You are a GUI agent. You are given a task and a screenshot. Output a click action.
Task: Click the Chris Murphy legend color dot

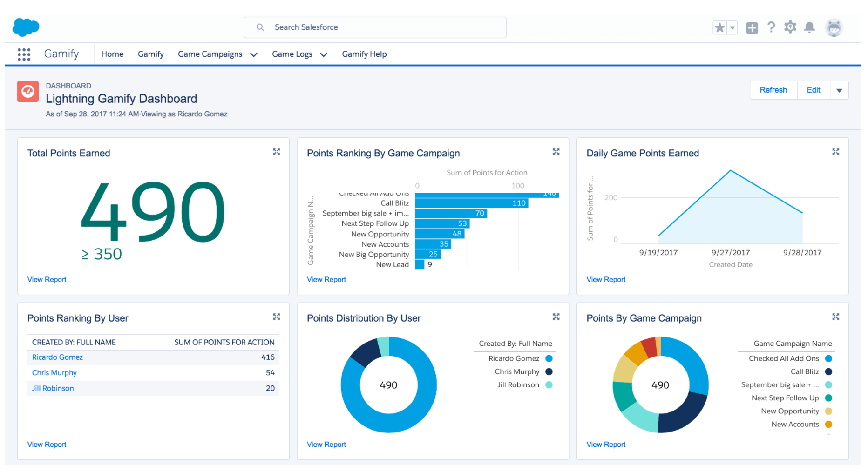(549, 371)
